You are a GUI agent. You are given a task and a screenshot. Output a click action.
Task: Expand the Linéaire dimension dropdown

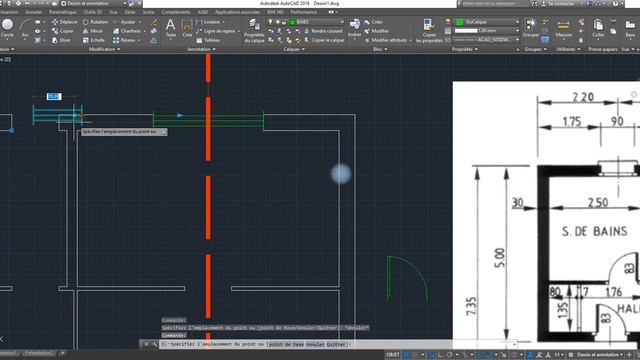point(223,22)
